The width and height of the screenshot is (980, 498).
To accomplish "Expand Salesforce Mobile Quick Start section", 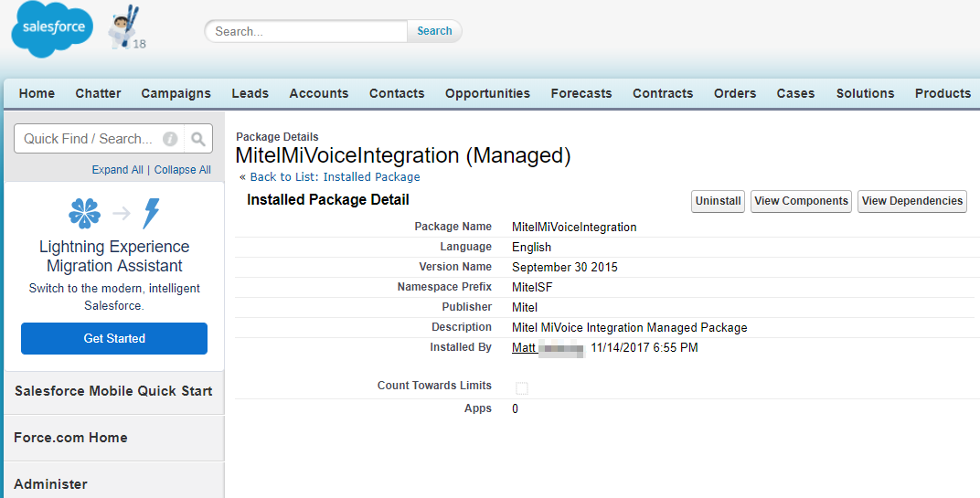I will click(113, 391).
